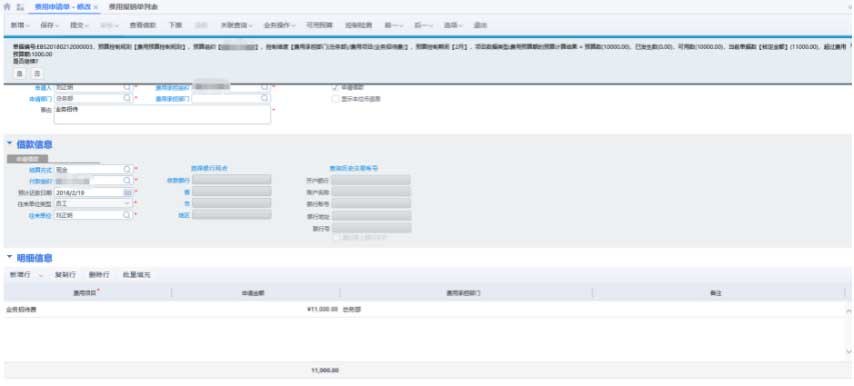Click 退出 to exit the form
The width and height of the screenshot is (854, 386).
click(x=480, y=25)
